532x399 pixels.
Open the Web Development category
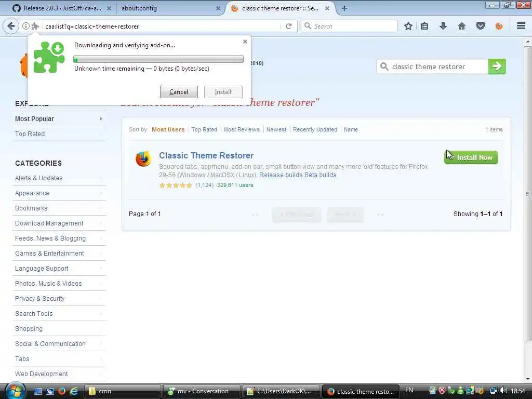point(59,374)
